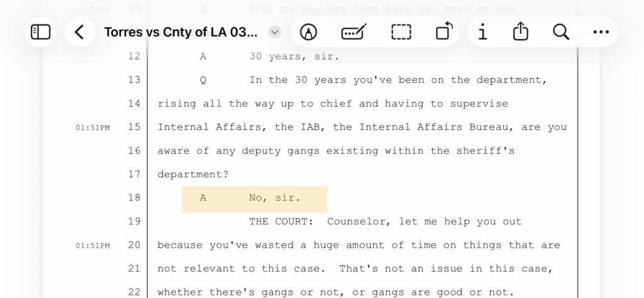The width and height of the screenshot is (644, 298).
Task: Go back using the left chevron
Action: 79,32
